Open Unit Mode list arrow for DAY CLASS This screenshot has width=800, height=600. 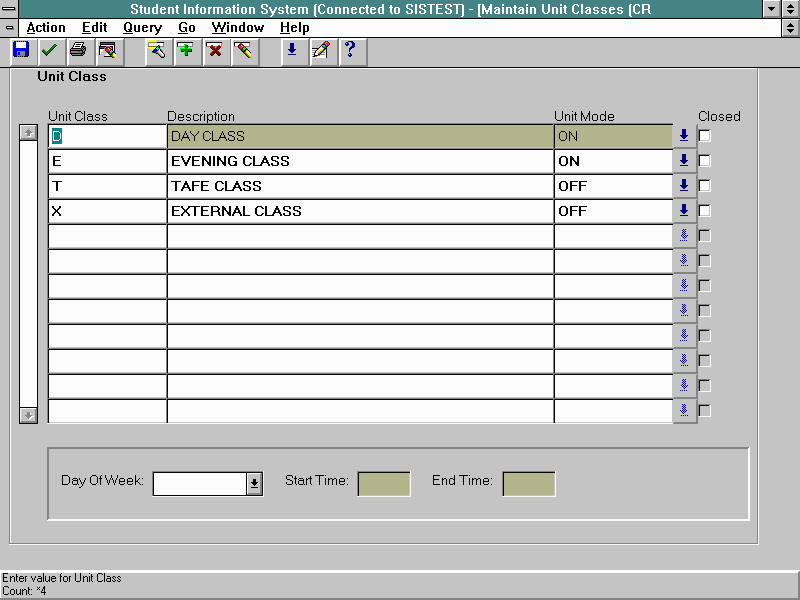click(x=684, y=136)
